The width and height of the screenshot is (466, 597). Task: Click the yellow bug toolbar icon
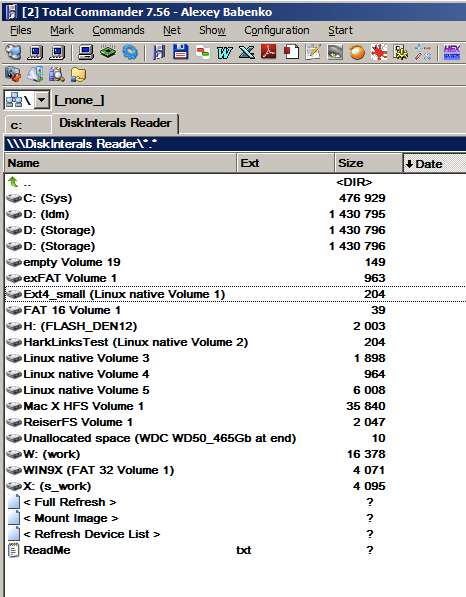pos(401,52)
